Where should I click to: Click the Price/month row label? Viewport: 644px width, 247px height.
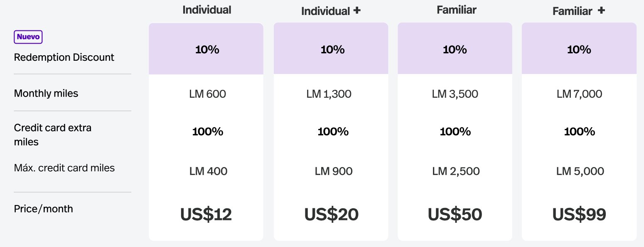44,209
